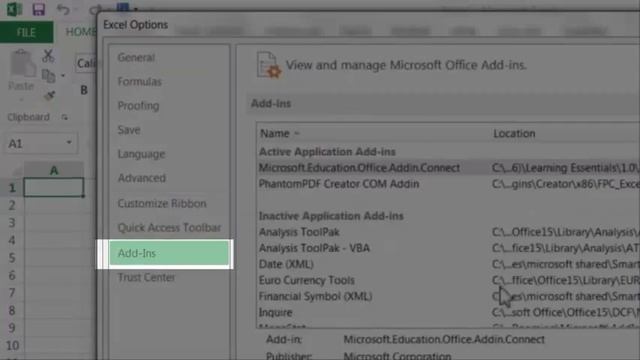Click the select all corner of worksheet
Image resolution: width=640 pixels, height=360 pixels.
coord(12,170)
